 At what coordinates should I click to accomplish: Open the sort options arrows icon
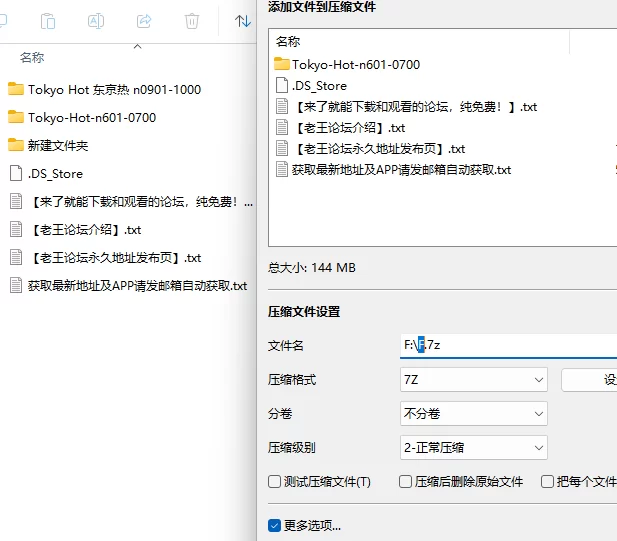coord(242,21)
